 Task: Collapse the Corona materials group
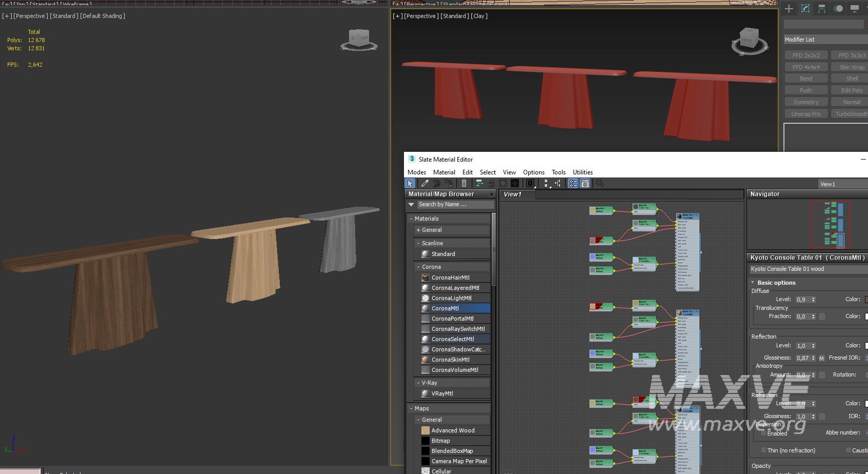pyautogui.click(x=418, y=267)
